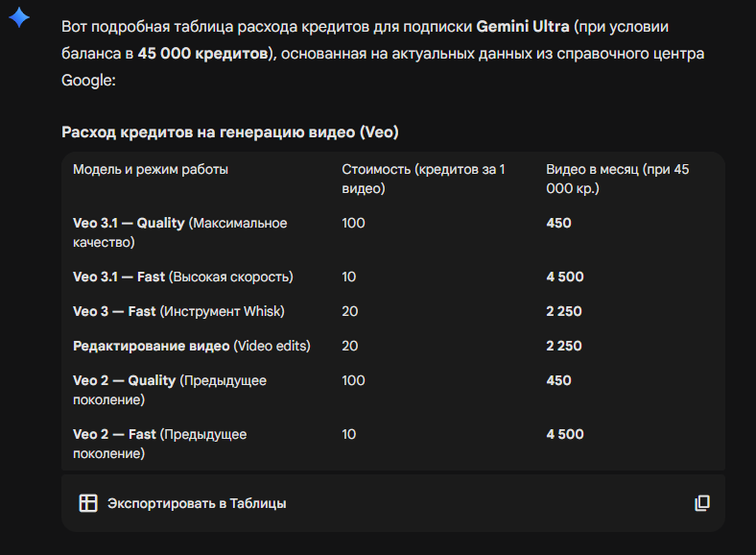Viewport: 756px width, 555px height.
Task: Click the copy table icon
Action: click(x=701, y=503)
